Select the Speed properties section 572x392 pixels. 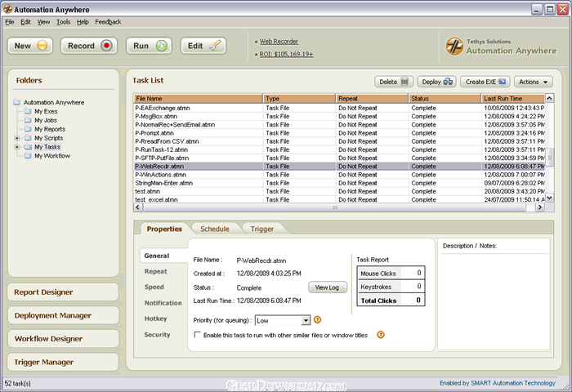[x=154, y=287]
